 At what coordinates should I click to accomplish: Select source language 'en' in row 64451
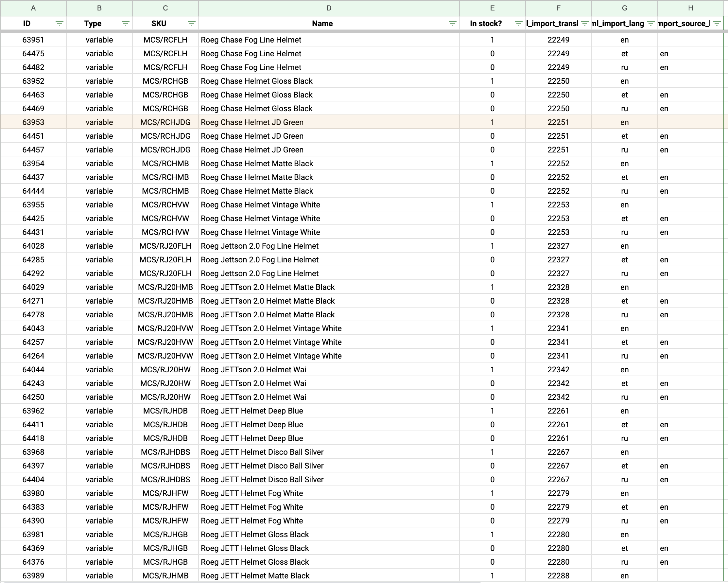[x=690, y=136]
